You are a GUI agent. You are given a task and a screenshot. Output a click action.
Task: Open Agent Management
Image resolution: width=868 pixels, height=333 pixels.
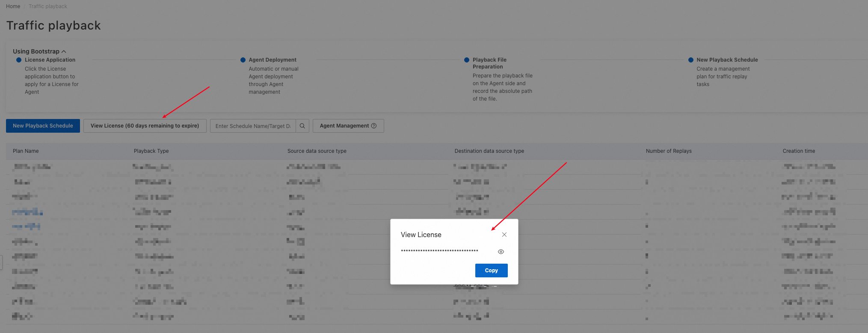348,126
